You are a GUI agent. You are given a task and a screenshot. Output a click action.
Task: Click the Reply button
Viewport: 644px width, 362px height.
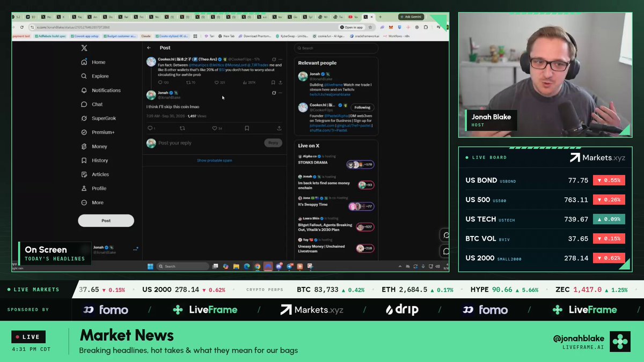tap(273, 143)
